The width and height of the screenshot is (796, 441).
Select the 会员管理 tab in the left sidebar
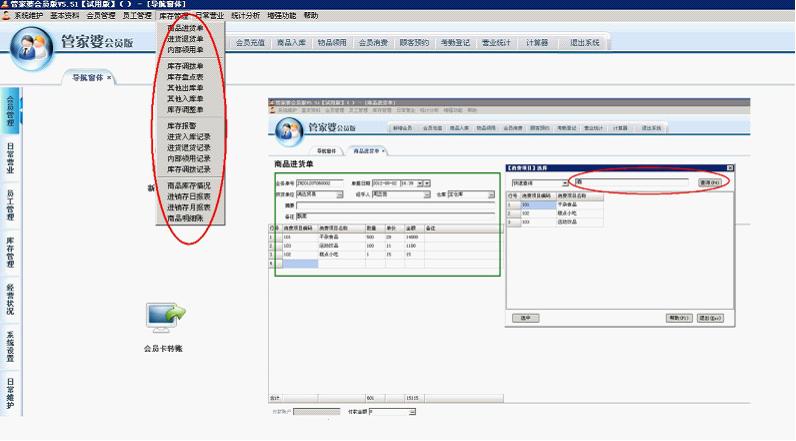point(10,111)
